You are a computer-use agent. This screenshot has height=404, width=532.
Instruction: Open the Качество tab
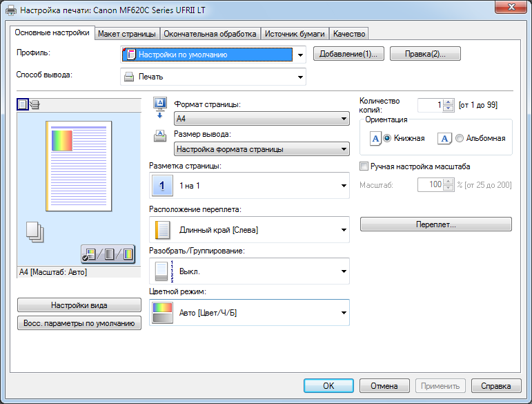349,34
